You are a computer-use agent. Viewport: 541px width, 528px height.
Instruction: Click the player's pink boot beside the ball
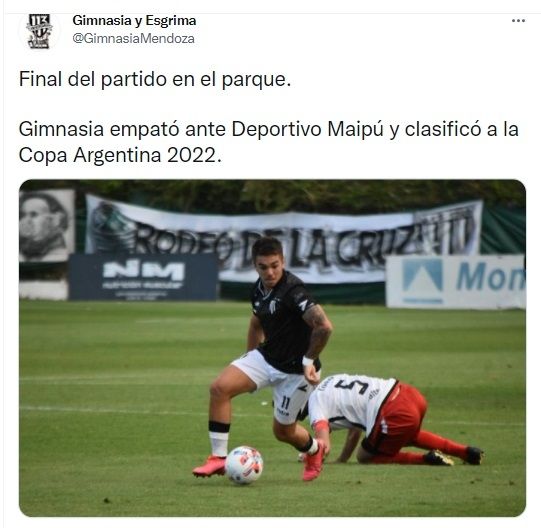[x=209, y=466]
